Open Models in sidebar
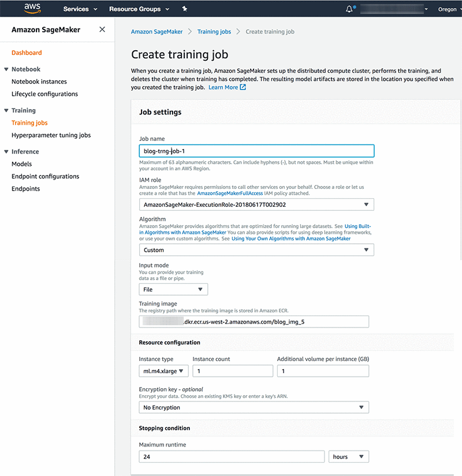The image size is (462, 476). click(x=21, y=164)
